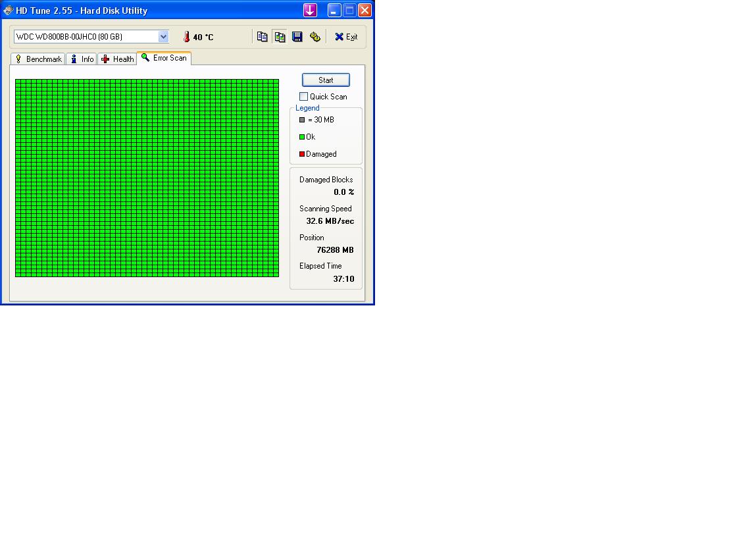Select the Error Scan tab
Viewport: 756px width, 547px height.
click(x=164, y=58)
